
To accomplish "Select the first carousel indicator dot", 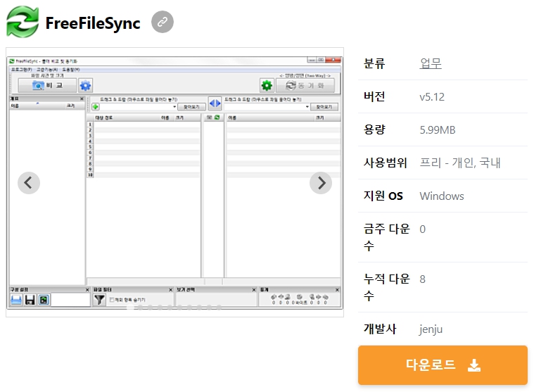I will tap(130, 308).
